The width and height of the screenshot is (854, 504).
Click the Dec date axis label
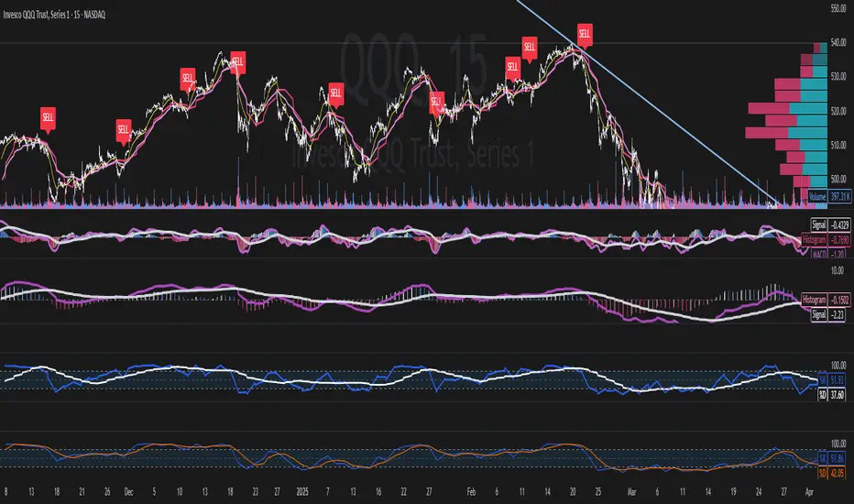(128, 492)
